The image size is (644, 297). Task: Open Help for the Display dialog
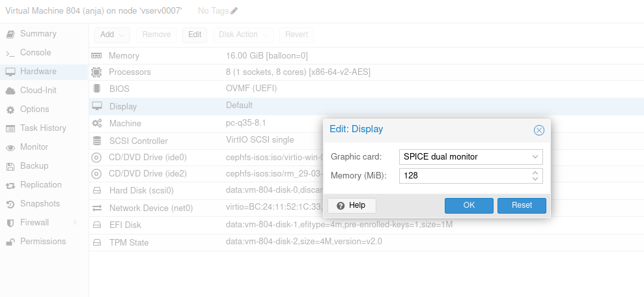[352, 205]
